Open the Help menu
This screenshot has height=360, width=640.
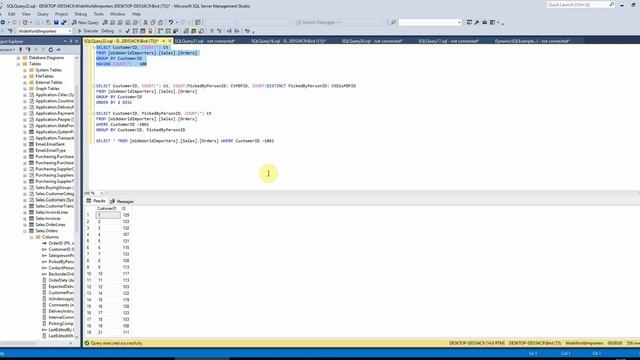pyautogui.click(x=136, y=14)
